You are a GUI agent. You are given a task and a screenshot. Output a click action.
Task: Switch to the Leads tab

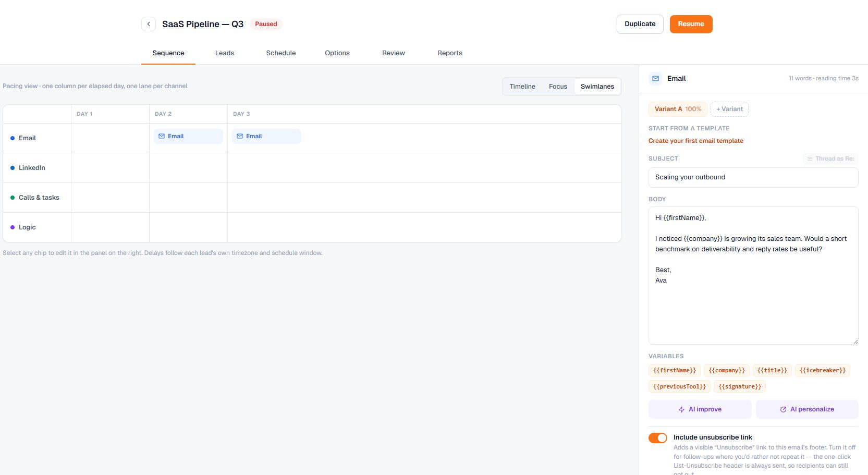[225, 53]
